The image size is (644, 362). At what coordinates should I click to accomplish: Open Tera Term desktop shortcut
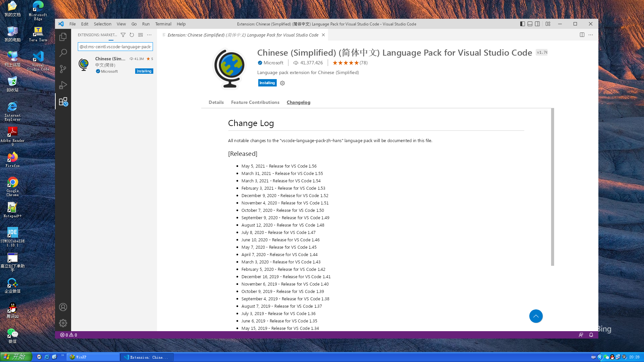tap(38, 34)
